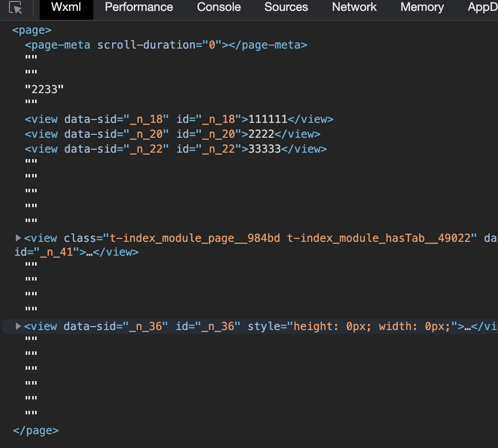Open the Sources tab
Viewport: 498px width, 448px height.
[286, 7]
